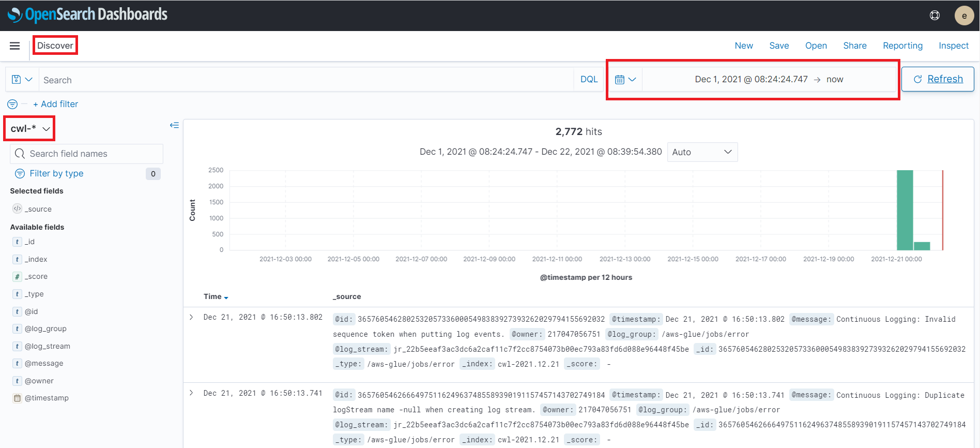This screenshot has width=980, height=448.
Task: Select the _index field
Action: point(36,259)
